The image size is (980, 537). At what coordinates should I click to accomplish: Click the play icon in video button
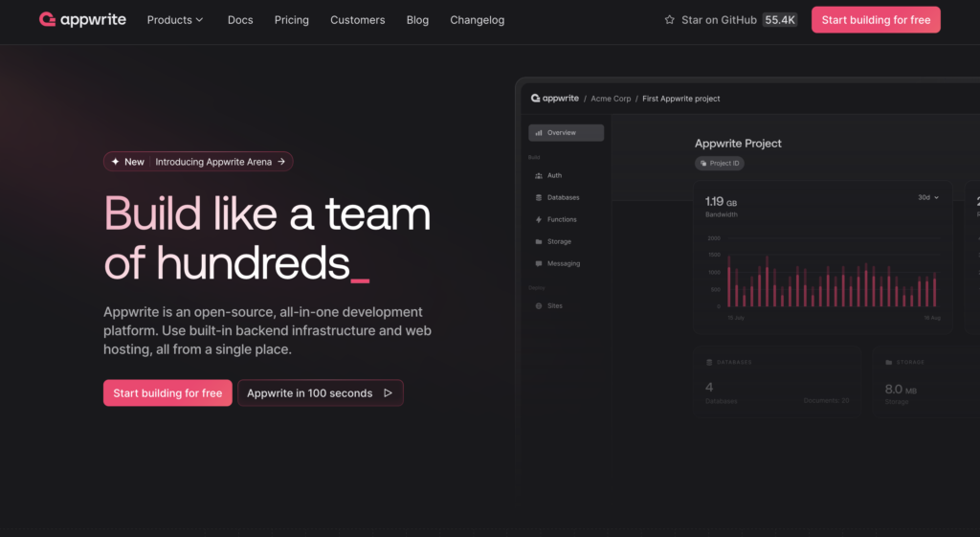coord(388,392)
